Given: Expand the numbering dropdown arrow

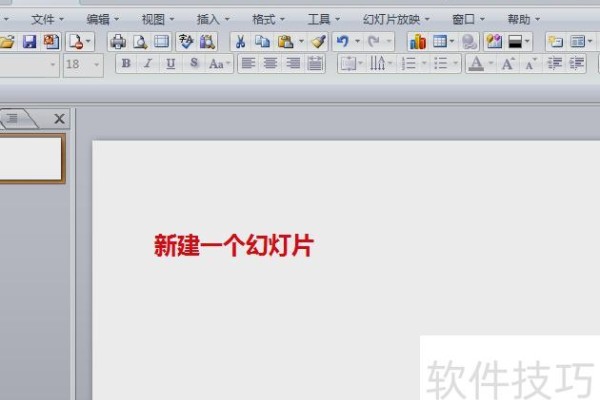Looking at the screenshot, I should click(424, 64).
